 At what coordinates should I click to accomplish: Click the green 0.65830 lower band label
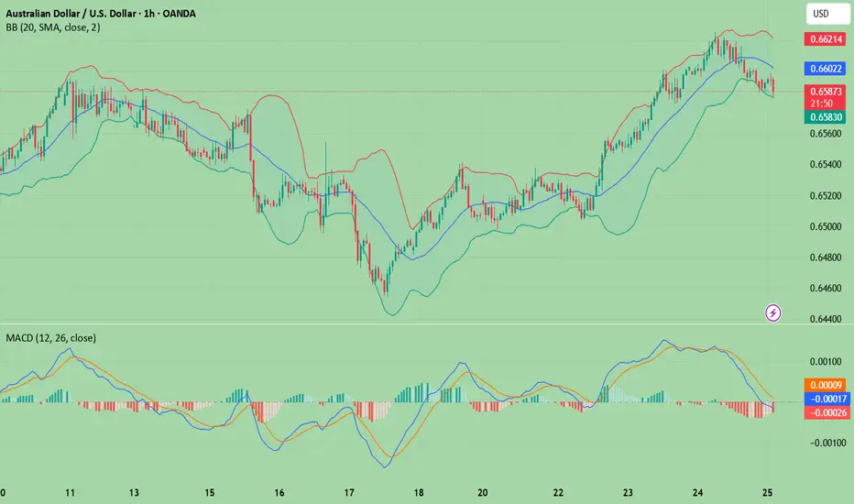[826, 117]
